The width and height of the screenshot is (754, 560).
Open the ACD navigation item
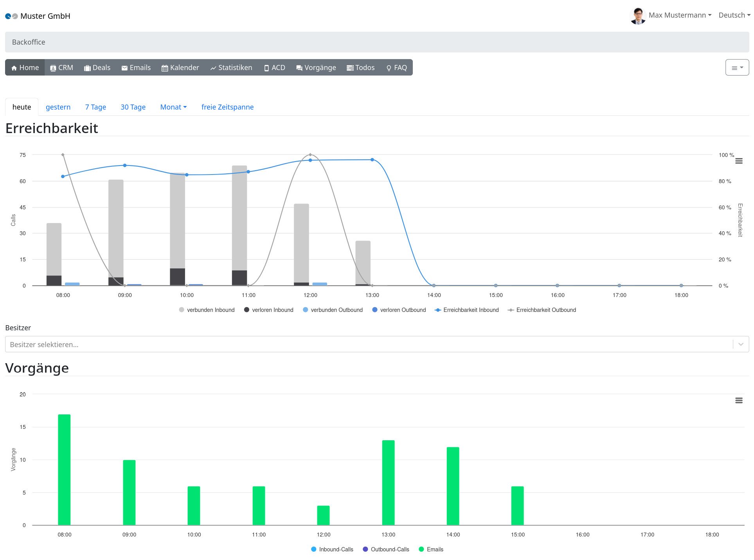point(274,68)
